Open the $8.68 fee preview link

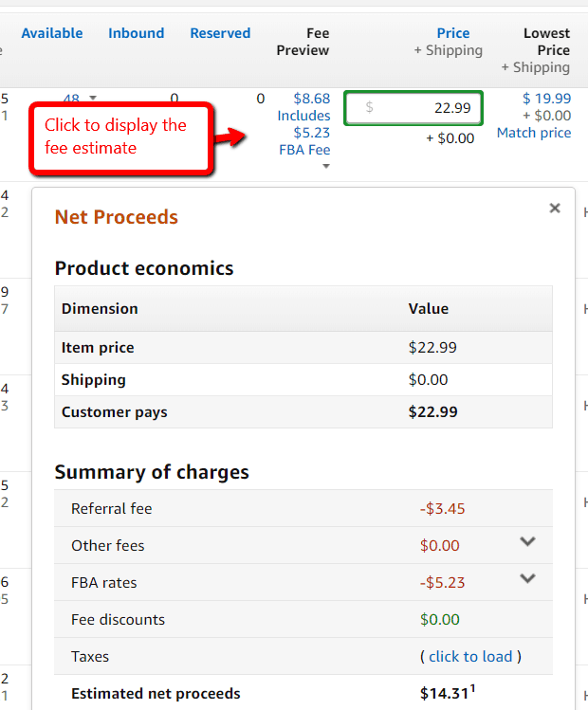point(312,99)
